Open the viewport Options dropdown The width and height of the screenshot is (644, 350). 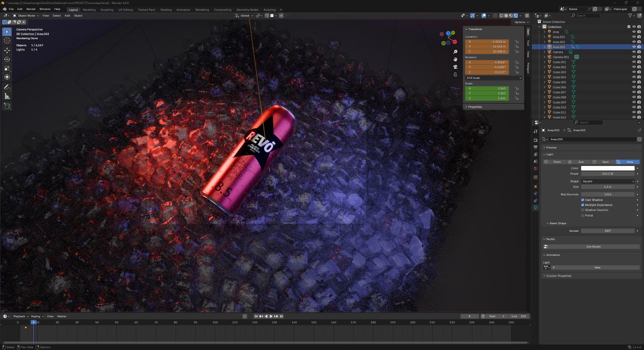coord(520,22)
